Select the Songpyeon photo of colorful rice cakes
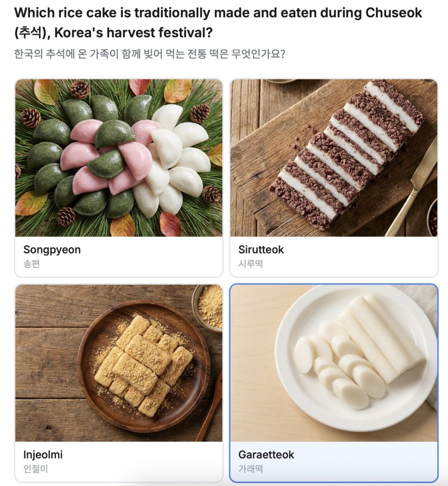Screen dimensions: 448x486 [x=119, y=158]
